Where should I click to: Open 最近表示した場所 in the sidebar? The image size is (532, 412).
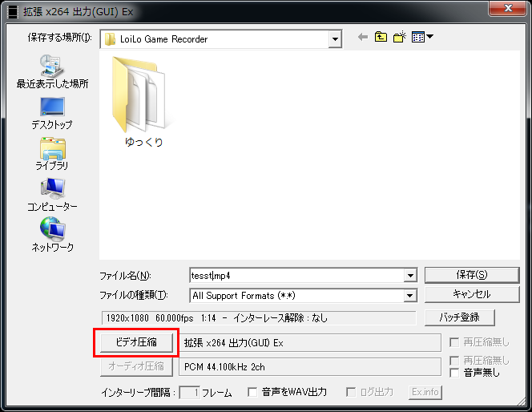[52, 71]
